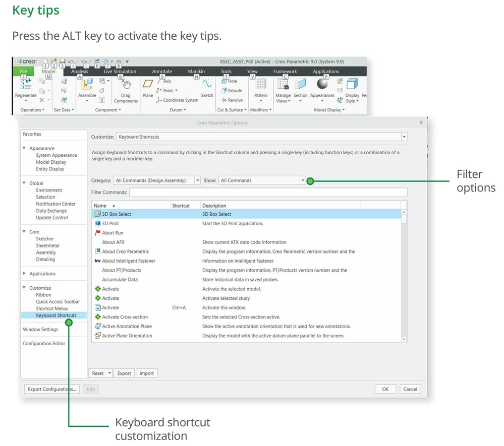Expand the Applications tree section
Screen dimensions: 504x446
tap(24, 273)
